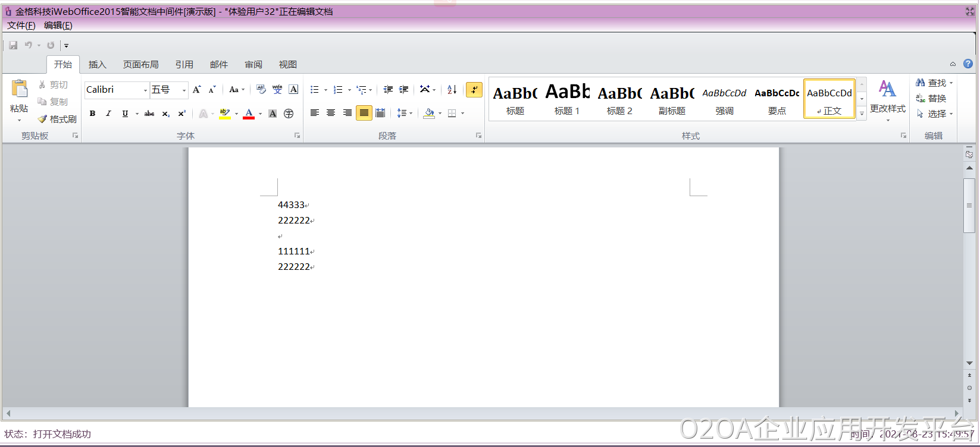Open the font size 五号 dropdown
The height and width of the screenshot is (447, 980).
(x=184, y=90)
